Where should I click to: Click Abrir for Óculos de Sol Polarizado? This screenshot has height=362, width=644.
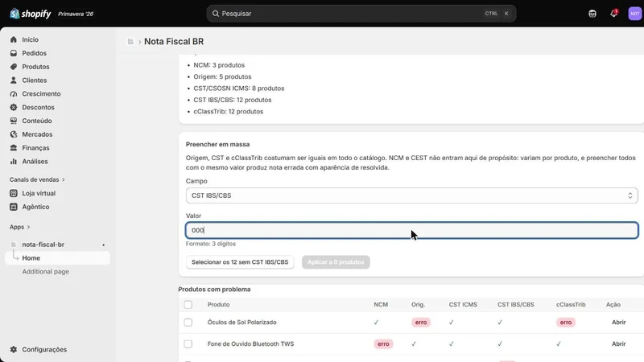point(618,323)
